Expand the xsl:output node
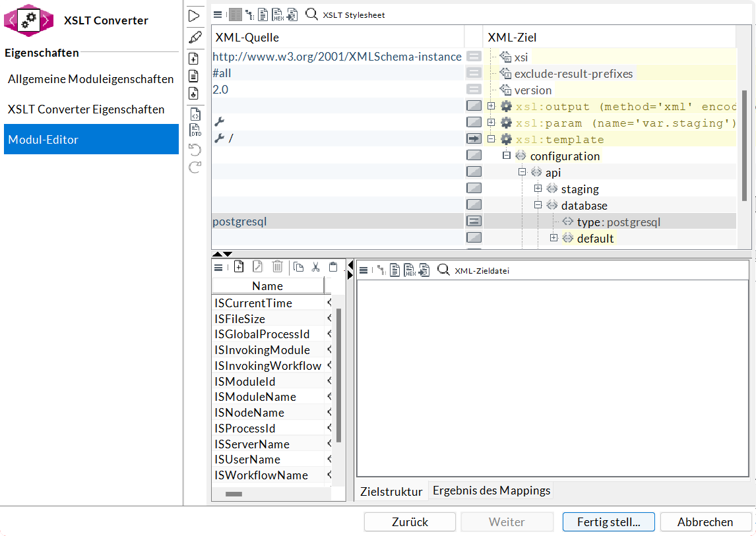Screen dimensions: 756x536 coord(491,106)
